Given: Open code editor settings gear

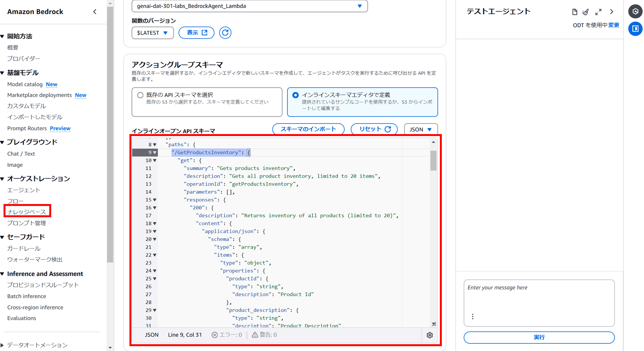Looking at the screenshot, I should point(430,335).
